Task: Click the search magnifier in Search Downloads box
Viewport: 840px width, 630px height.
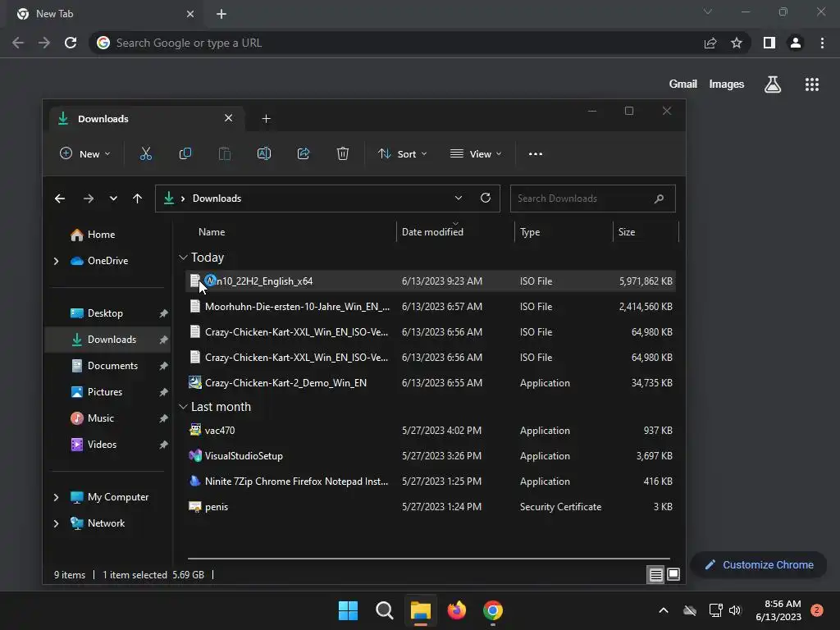Action: [x=659, y=199]
